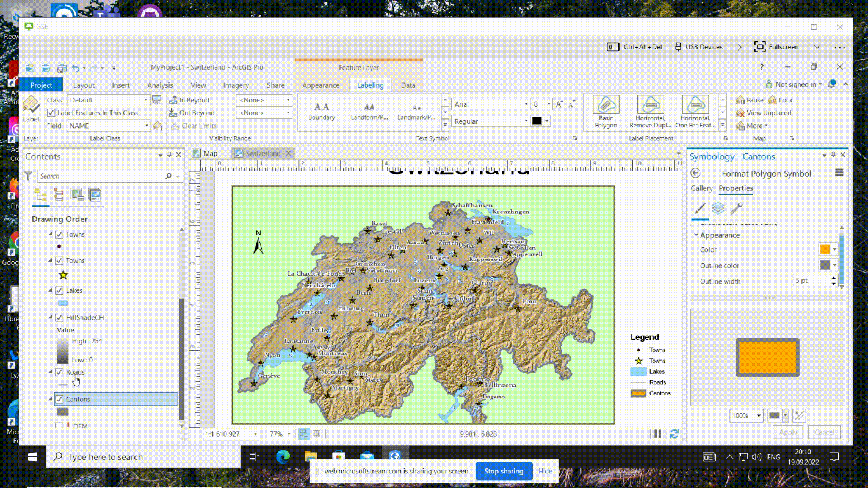Click the Structure wrench icon in Symbology
This screenshot has height=488, width=868.
coord(736,209)
